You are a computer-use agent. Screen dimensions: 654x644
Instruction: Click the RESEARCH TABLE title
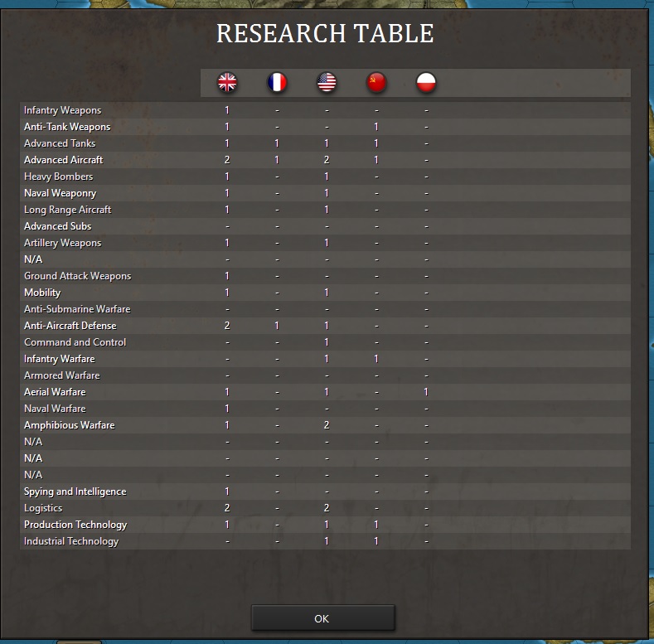325,33
